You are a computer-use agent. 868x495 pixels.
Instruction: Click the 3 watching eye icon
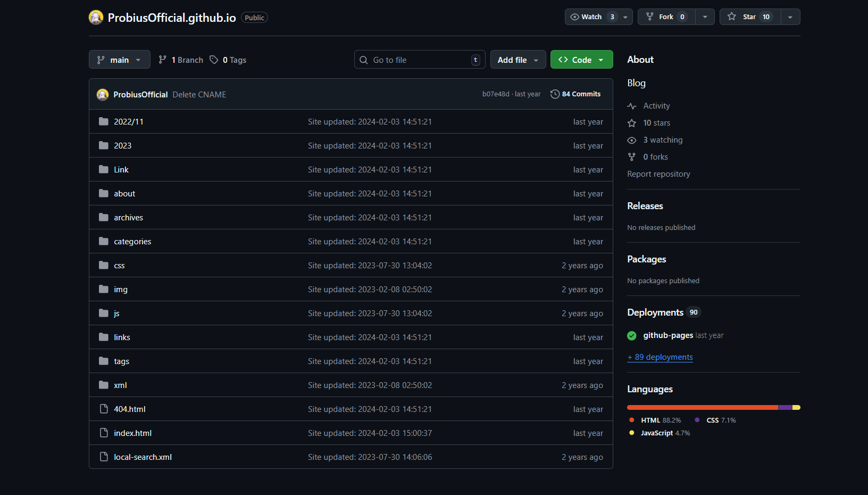tap(632, 140)
